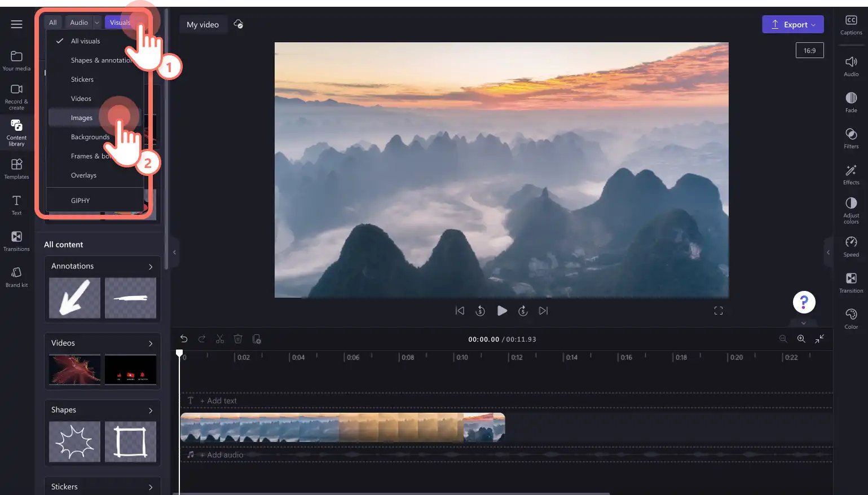
Task: Open the Speed gauge tool
Action: [x=851, y=246]
